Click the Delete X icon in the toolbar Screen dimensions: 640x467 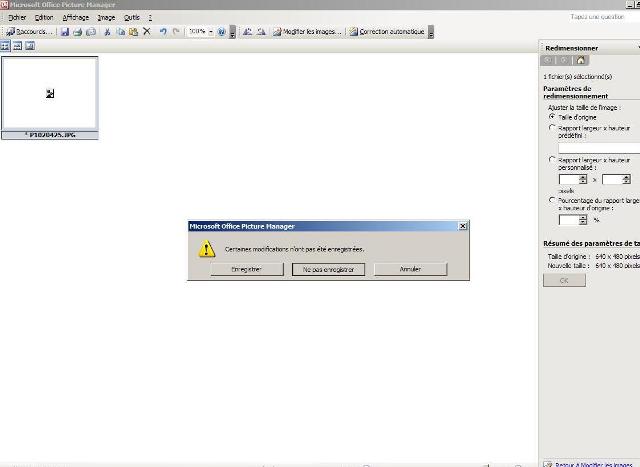[x=146, y=32]
